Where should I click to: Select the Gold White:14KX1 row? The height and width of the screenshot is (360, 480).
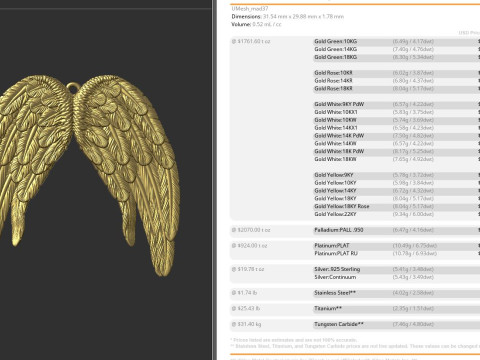[397, 128]
